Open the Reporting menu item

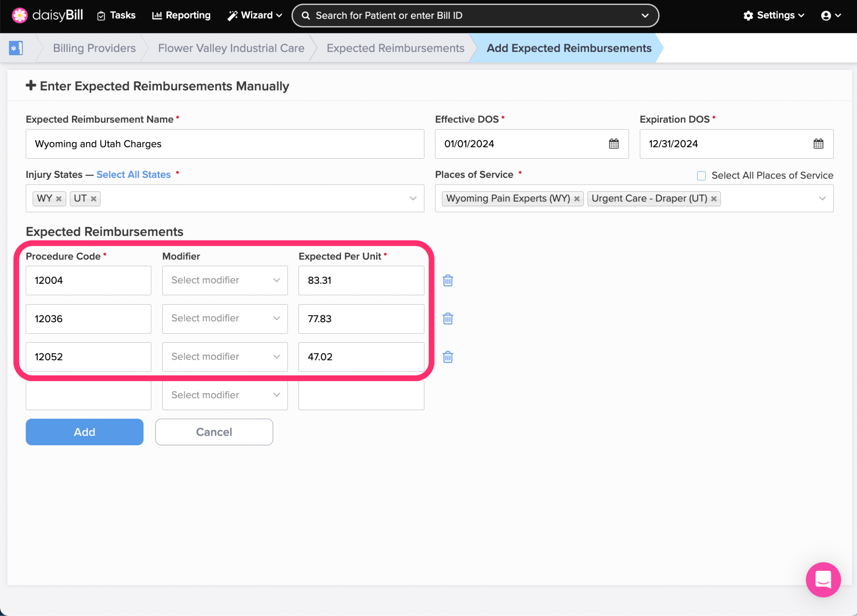pos(181,15)
